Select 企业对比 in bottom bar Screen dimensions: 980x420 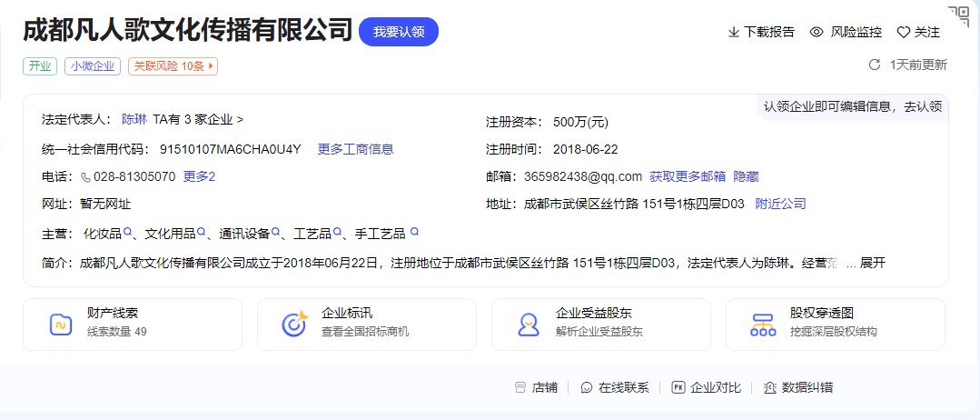pos(706,387)
